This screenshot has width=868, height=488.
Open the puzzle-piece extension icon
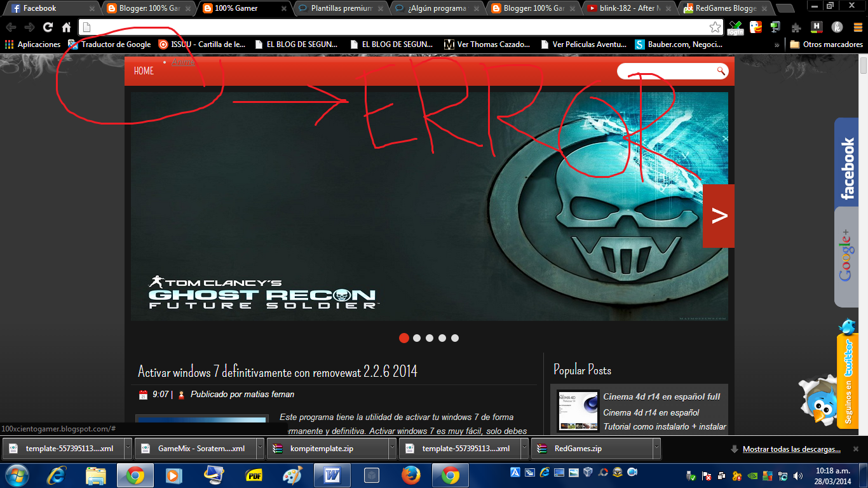point(796,27)
